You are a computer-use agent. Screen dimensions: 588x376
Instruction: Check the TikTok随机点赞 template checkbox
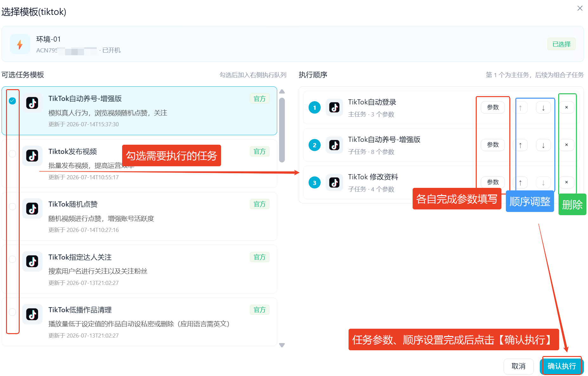pyautogui.click(x=12, y=207)
